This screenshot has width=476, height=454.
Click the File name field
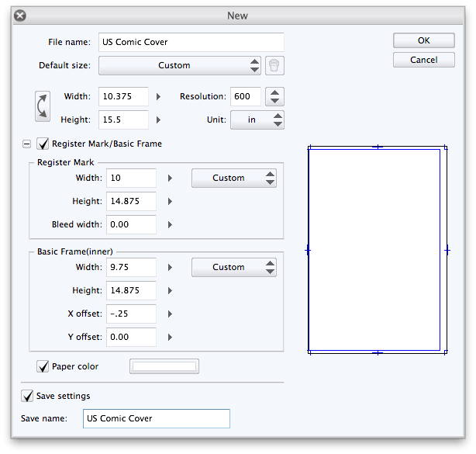coord(191,42)
